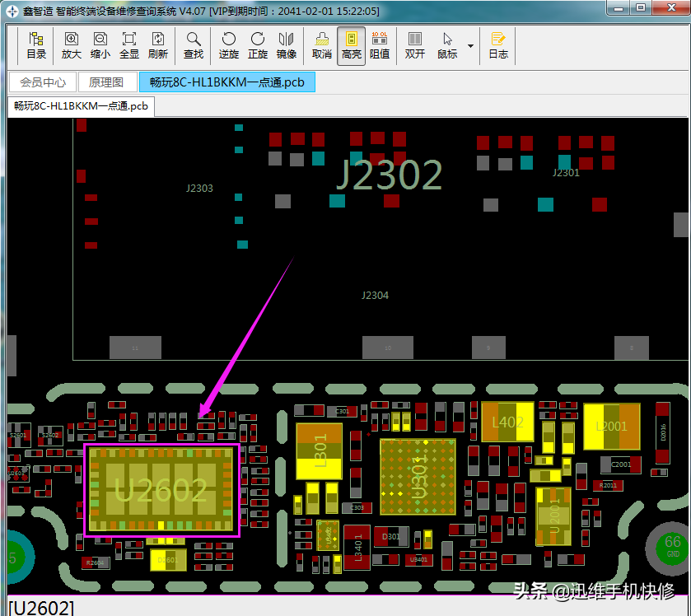Switch to the 原理图 tab
Image resolution: width=691 pixels, height=616 pixels.
click(x=106, y=82)
